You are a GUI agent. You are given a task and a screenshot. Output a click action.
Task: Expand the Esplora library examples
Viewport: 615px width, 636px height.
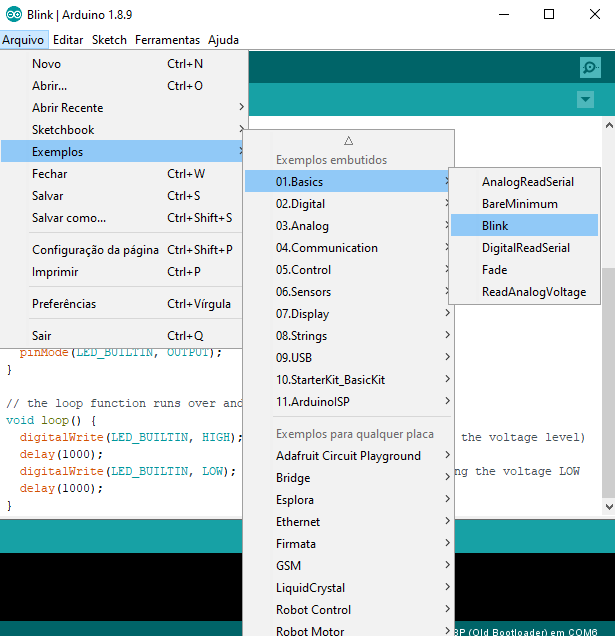pos(348,499)
